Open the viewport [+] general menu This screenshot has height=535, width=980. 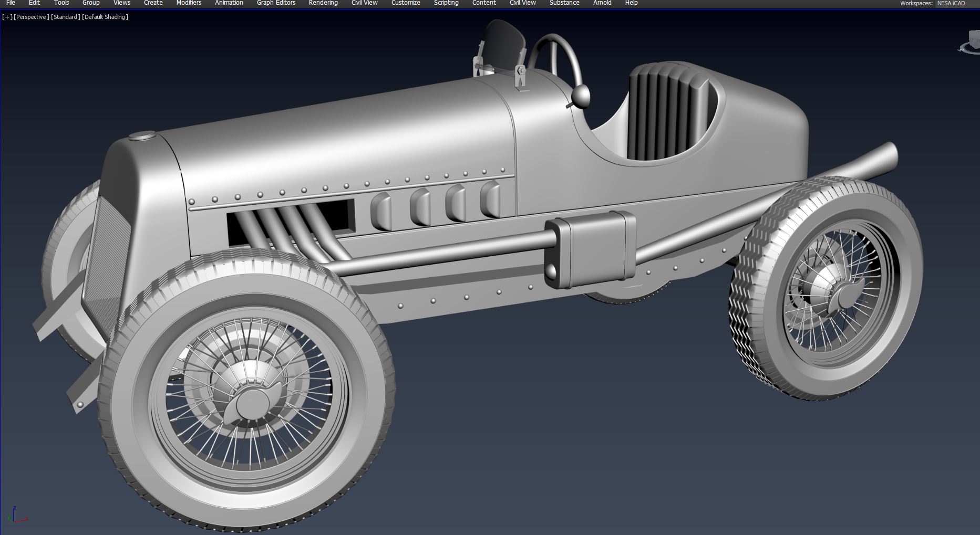click(7, 17)
